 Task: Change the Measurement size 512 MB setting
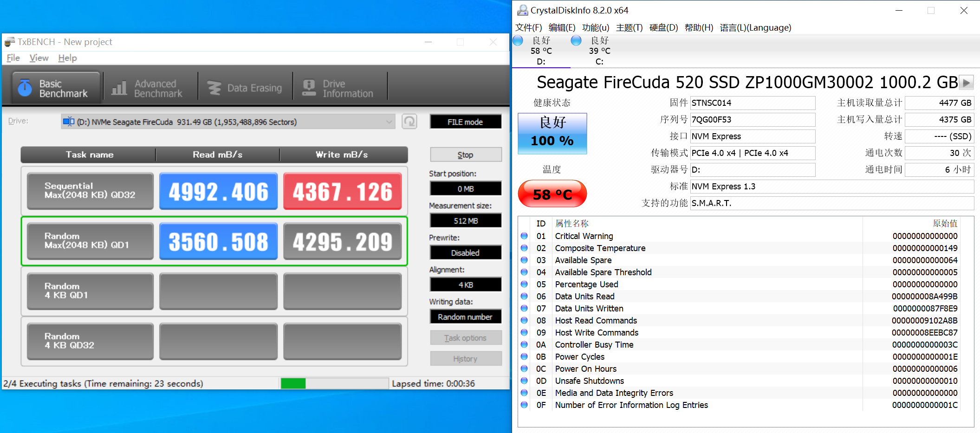pos(466,221)
